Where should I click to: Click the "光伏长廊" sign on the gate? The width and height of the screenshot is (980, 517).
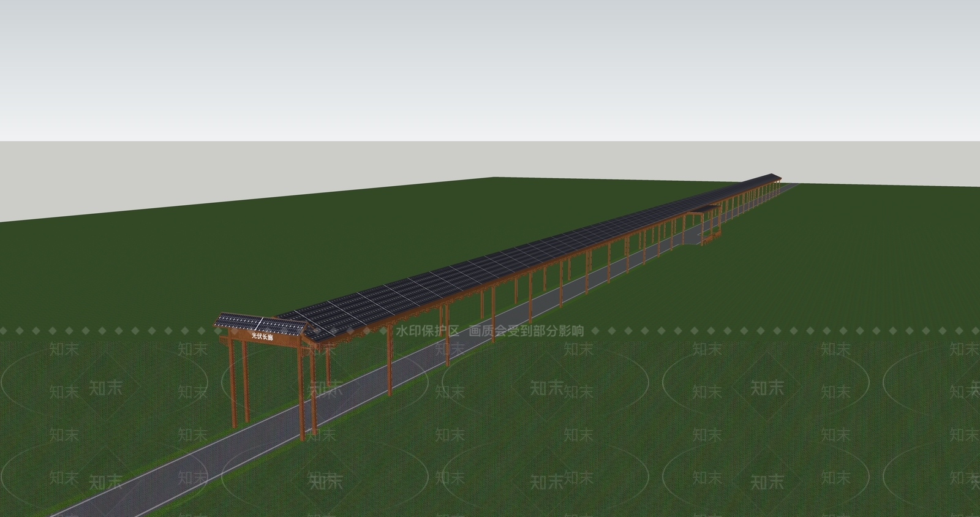pos(262,336)
